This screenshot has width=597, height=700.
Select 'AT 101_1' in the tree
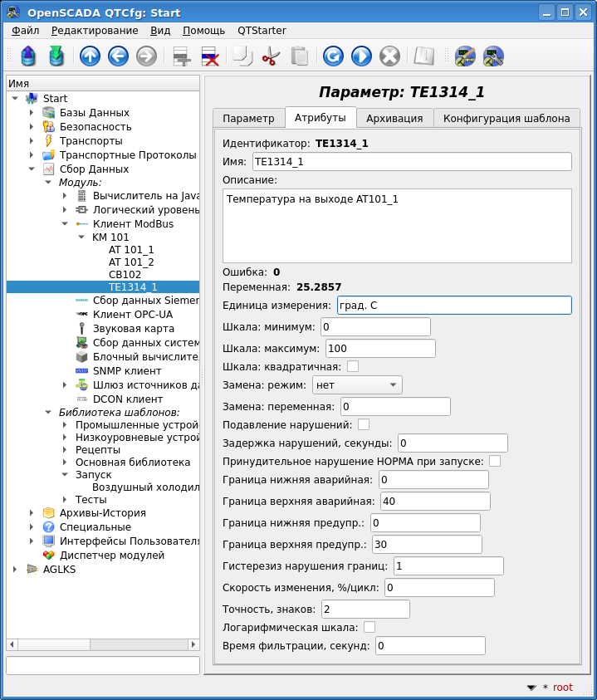coord(131,249)
